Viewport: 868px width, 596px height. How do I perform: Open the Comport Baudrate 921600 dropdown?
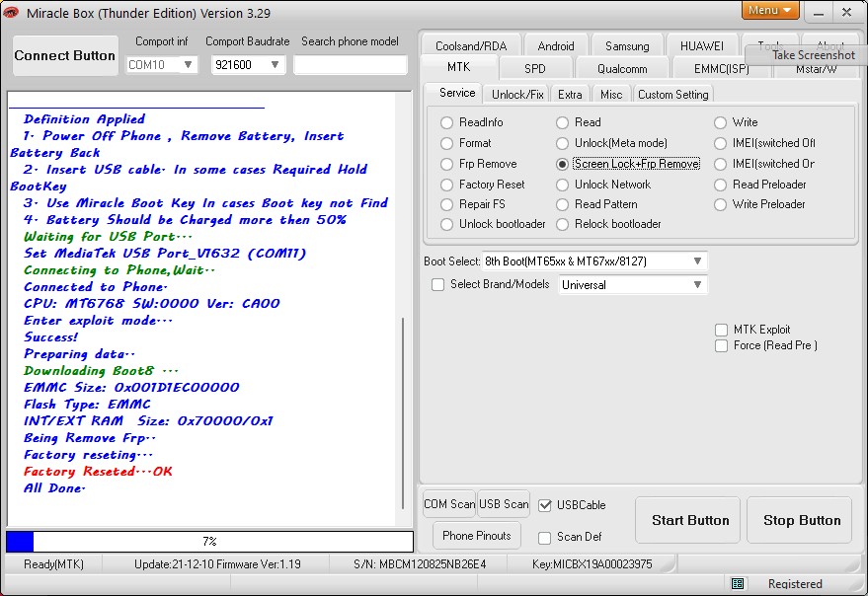coord(248,65)
